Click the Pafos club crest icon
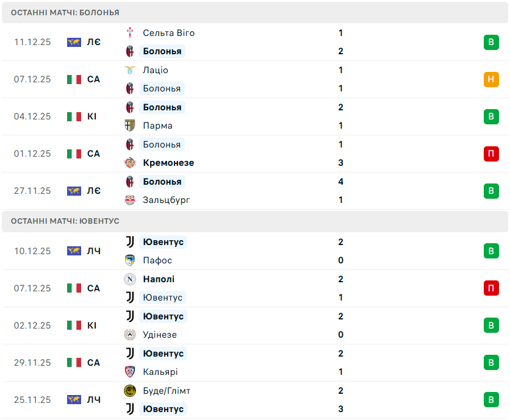This screenshot has width=510, height=420. (130, 260)
